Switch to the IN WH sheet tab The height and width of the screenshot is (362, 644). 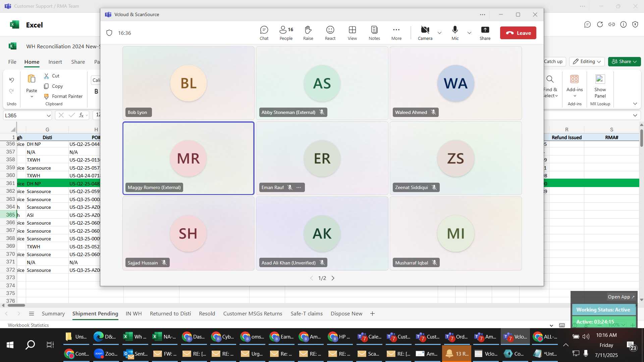133,313
